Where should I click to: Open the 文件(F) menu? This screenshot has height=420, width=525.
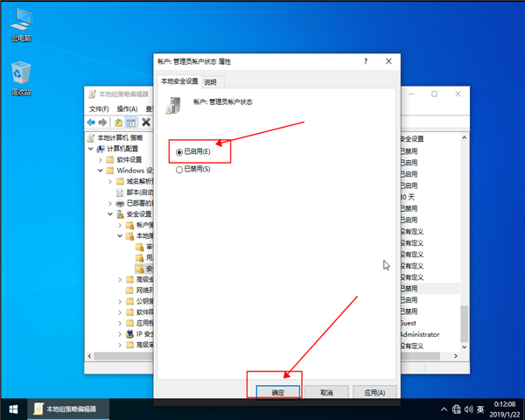click(x=98, y=108)
